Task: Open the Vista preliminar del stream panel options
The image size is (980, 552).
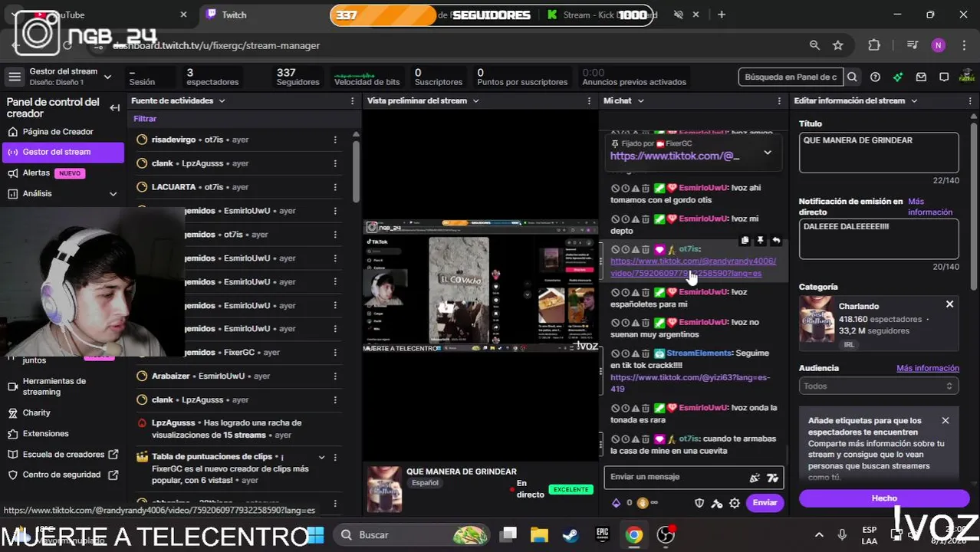Action: [x=589, y=100]
